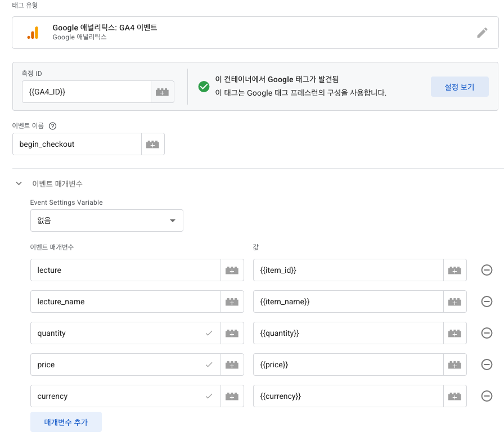Open variable picker beside the 측정 ID field
The height and width of the screenshot is (441, 504).
click(x=162, y=92)
